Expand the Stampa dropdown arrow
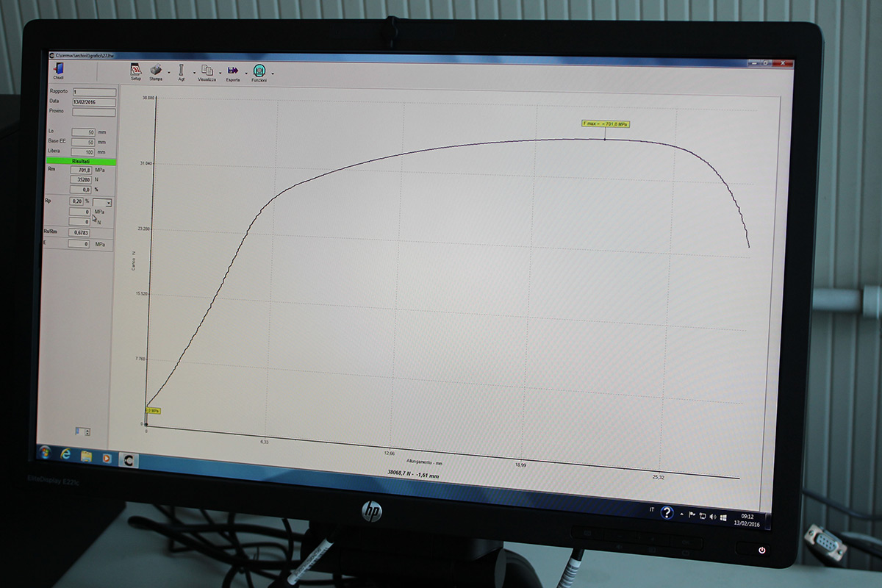The width and height of the screenshot is (882, 588). point(168,72)
